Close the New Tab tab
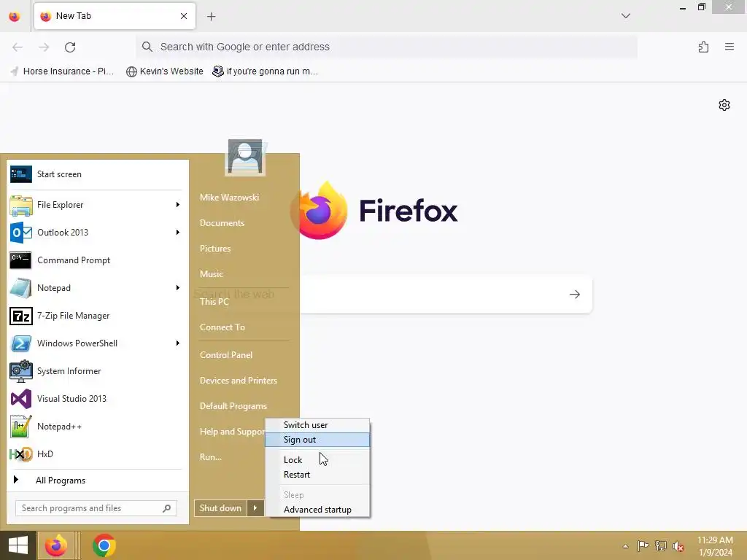The height and width of the screenshot is (560, 747). coord(183,16)
